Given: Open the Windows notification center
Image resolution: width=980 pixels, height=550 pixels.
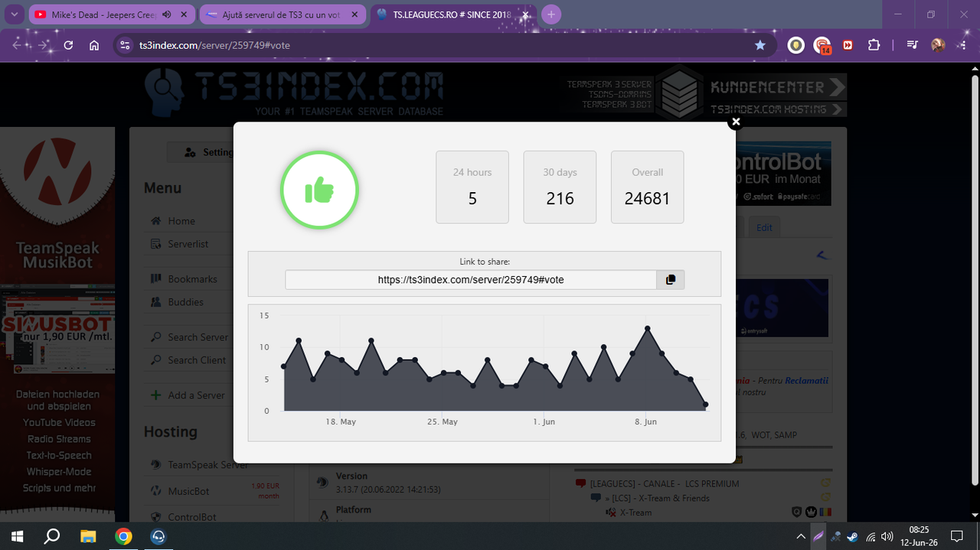Looking at the screenshot, I should tap(957, 536).
